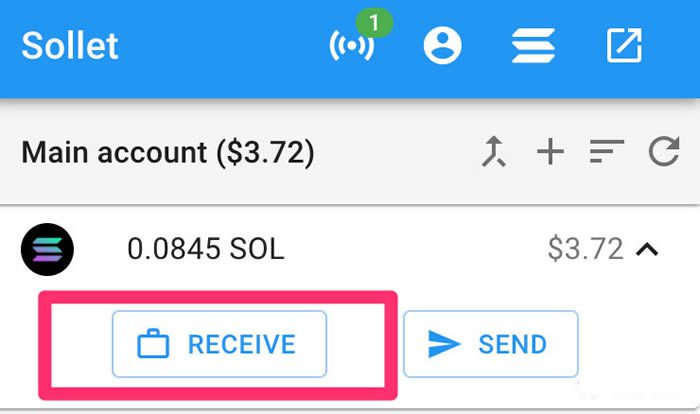This screenshot has width=700, height=414.
Task: Click the SOL token logo
Action: (47, 249)
